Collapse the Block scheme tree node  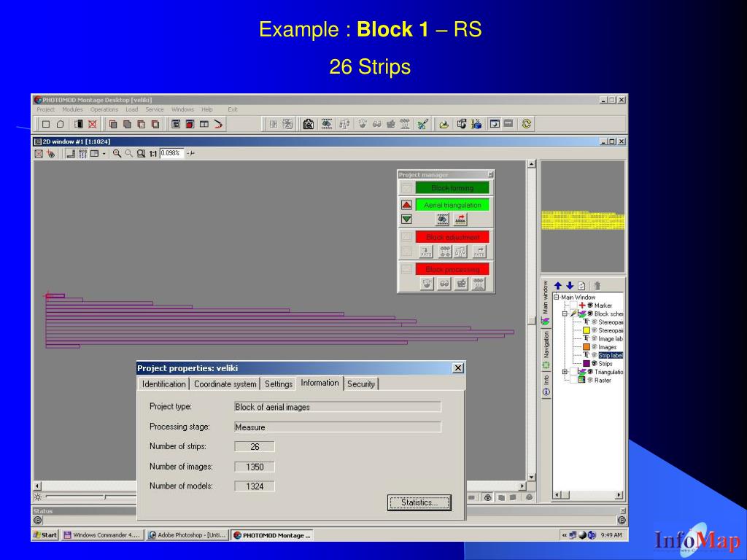565,314
